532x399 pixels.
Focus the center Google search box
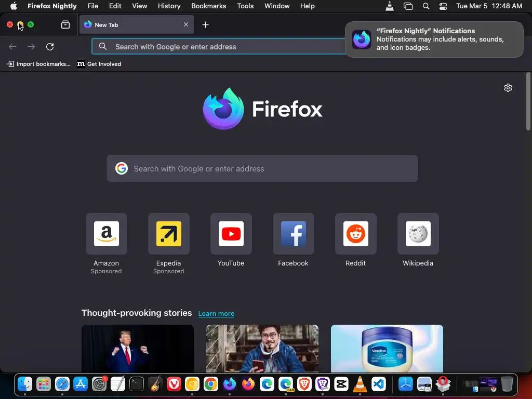(x=262, y=168)
